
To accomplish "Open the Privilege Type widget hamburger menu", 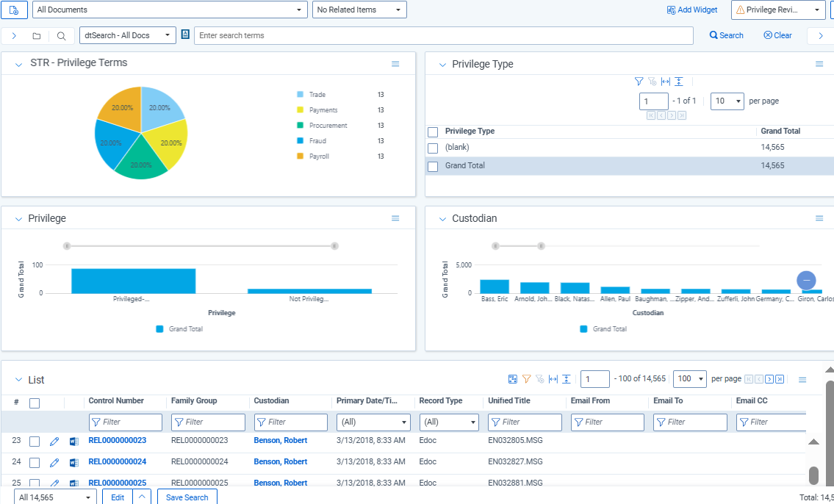I will click(x=819, y=64).
